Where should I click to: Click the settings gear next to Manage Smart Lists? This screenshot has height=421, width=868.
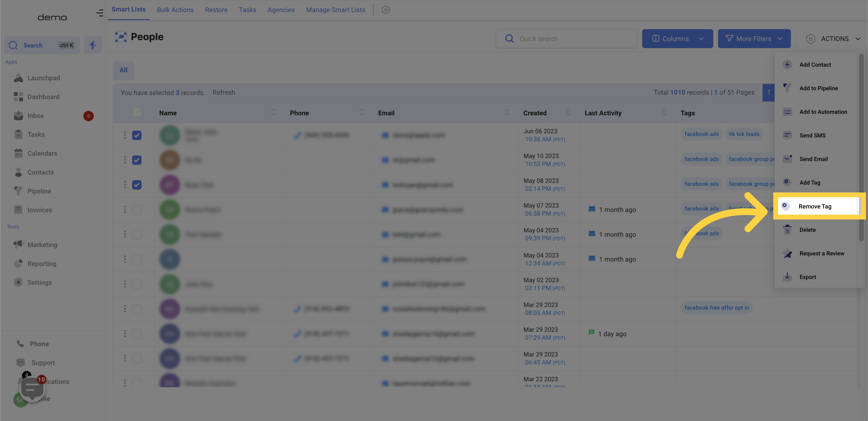coord(385,10)
